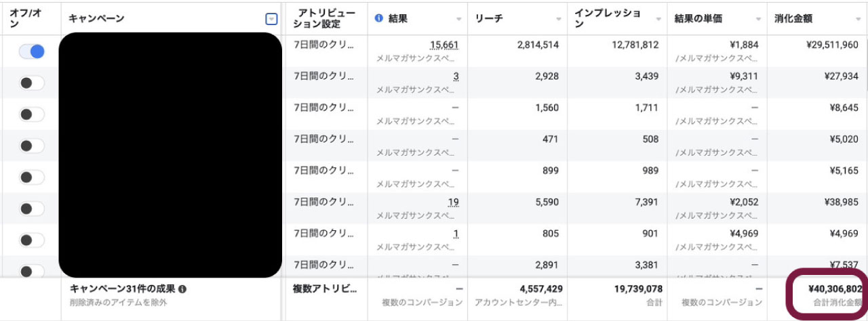Screen dimensions: 868x321
Task: Enable the campaign toggle in the ¥4,969 row
Action: click(x=32, y=240)
